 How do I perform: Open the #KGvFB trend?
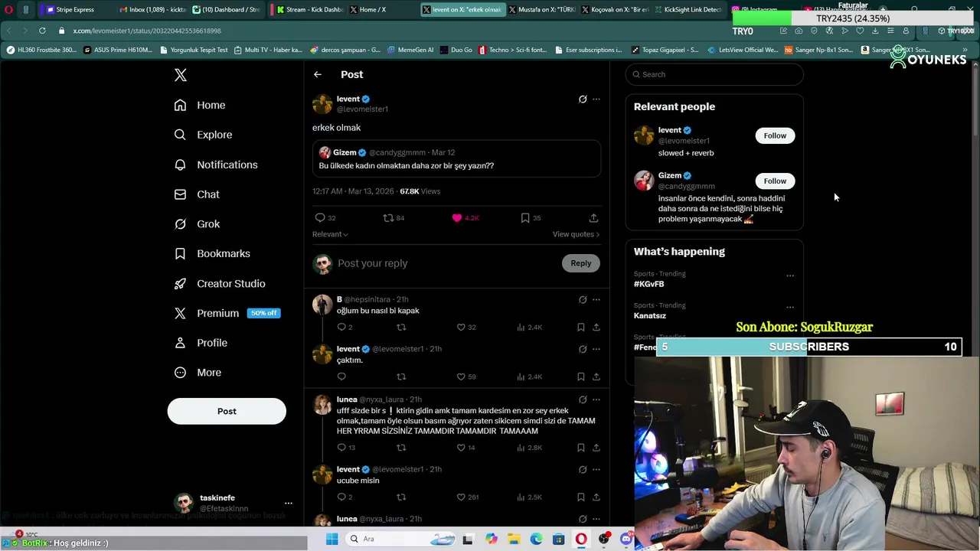tap(648, 284)
